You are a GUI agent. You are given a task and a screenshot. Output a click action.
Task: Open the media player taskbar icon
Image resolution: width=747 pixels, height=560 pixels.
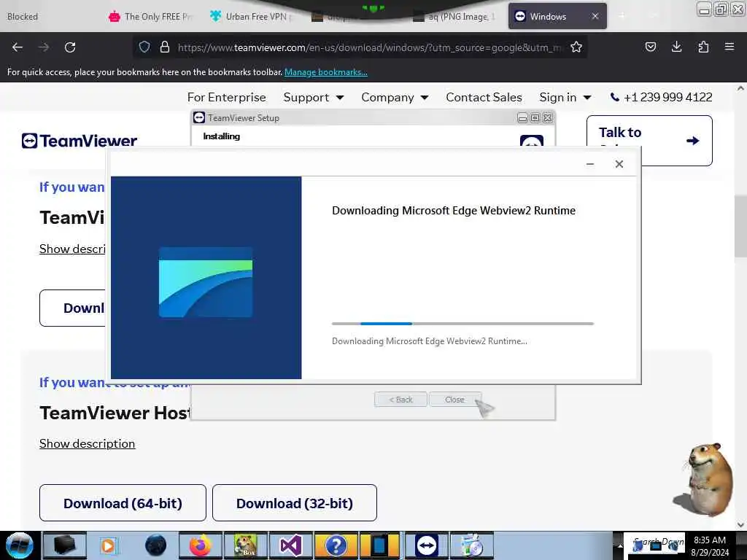tap(109, 545)
